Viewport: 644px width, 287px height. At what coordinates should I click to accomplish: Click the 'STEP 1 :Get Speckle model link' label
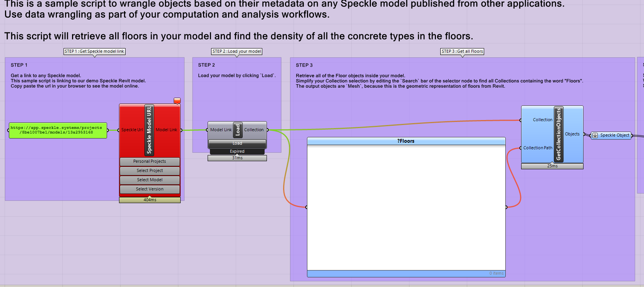pos(94,52)
